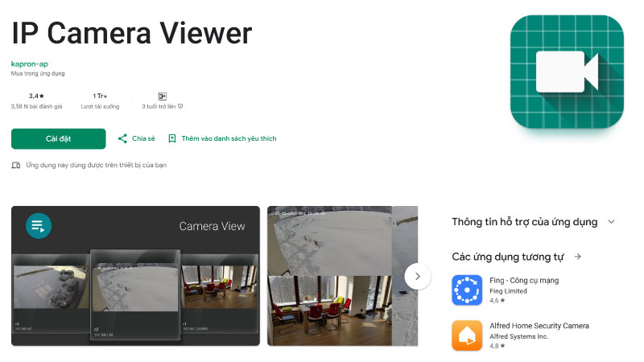Open Fing - Công cụ mạng app link
The width and height of the screenshot is (644, 362).
pos(524,280)
